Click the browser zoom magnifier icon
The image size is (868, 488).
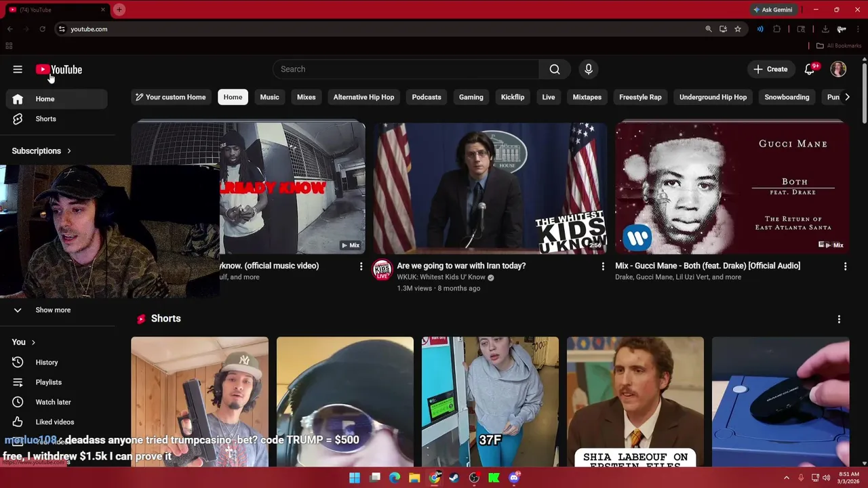tap(709, 29)
